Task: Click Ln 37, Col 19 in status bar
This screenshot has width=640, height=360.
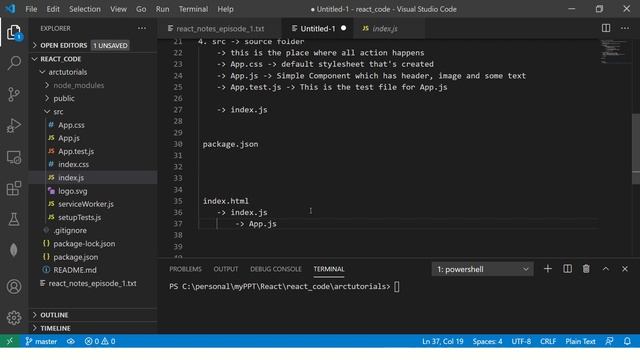Action: click(442, 341)
